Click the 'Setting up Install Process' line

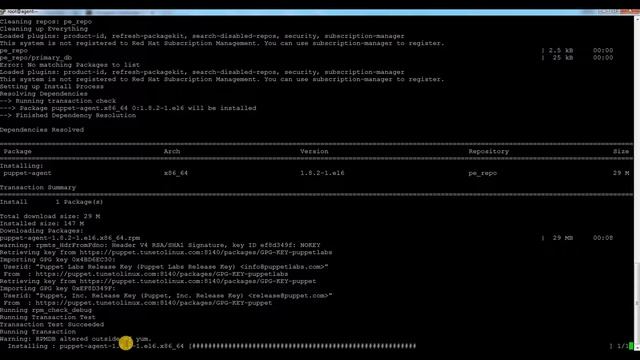pos(52,87)
